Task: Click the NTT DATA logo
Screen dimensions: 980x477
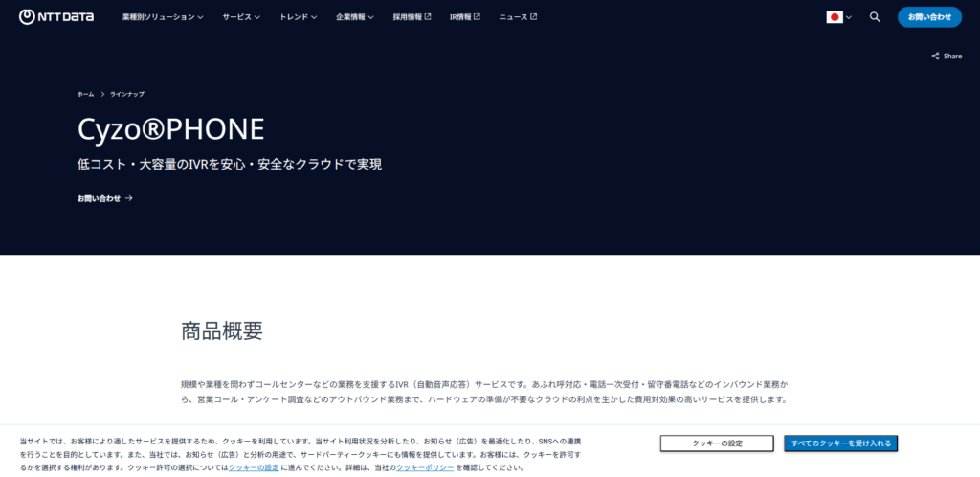Action: coord(56,17)
